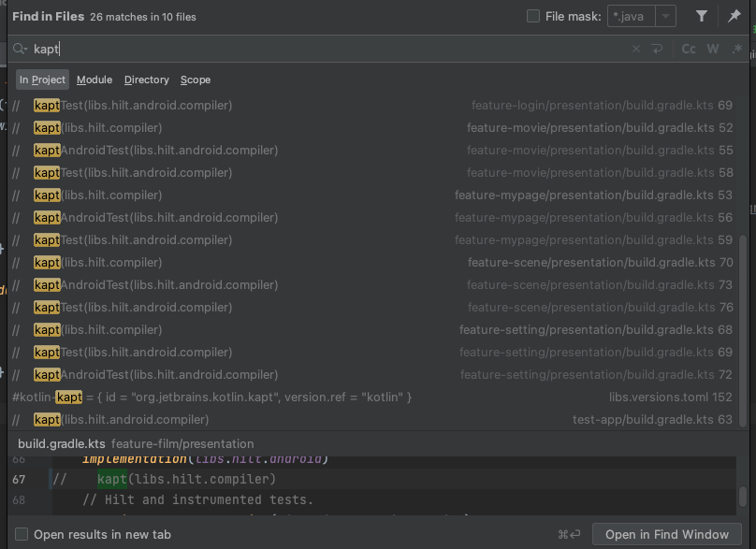This screenshot has height=549, width=756.
Task: Open search history via magnifier icon
Action: point(20,49)
